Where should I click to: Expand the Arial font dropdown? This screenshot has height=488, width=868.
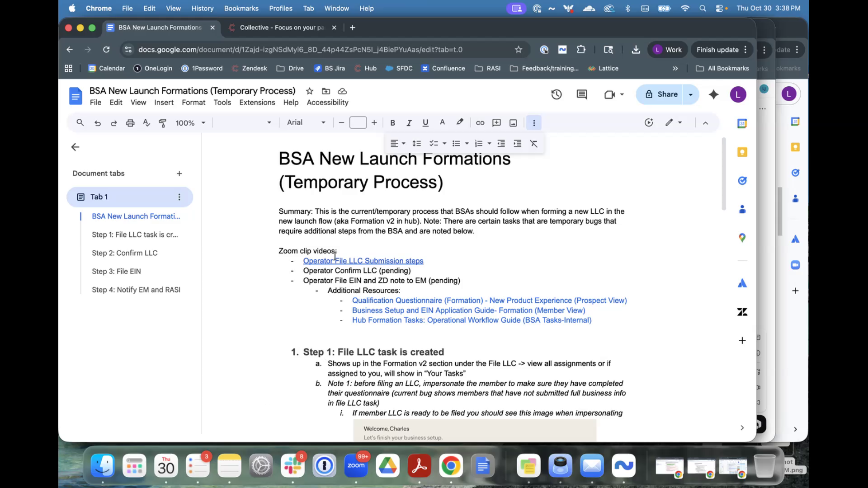point(306,122)
